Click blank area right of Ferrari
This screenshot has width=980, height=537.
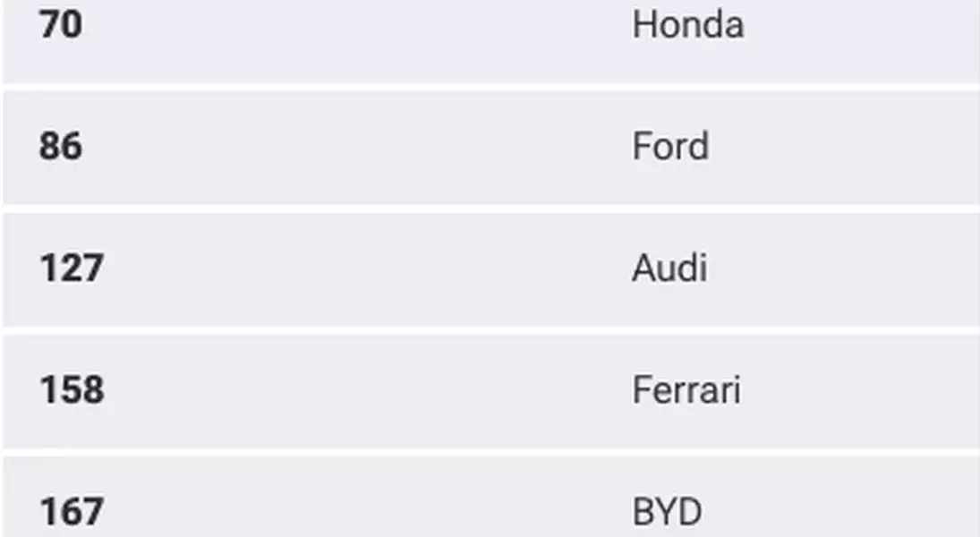863,390
